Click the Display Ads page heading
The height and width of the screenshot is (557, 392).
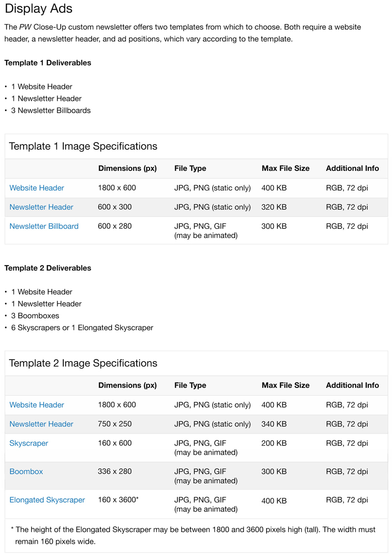click(x=39, y=8)
